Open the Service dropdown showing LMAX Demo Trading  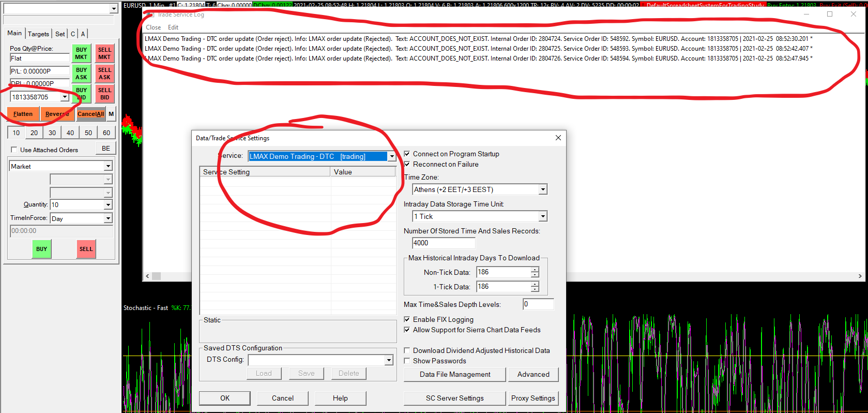point(392,156)
